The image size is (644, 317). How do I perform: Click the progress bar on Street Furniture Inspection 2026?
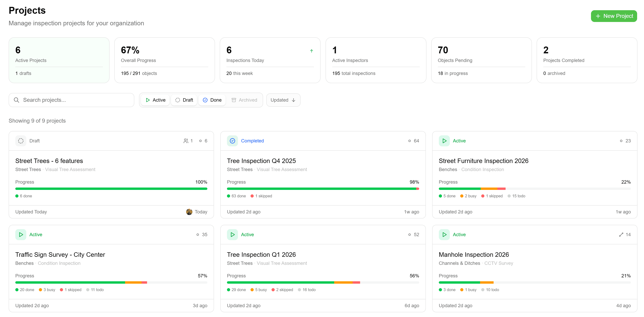click(x=535, y=189)
